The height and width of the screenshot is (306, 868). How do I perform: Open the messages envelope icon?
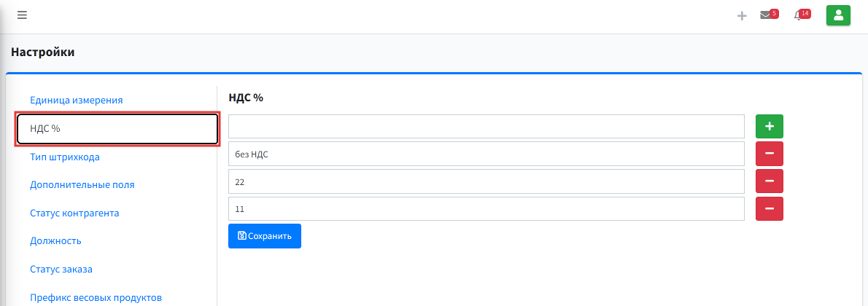tap(766, 15)
